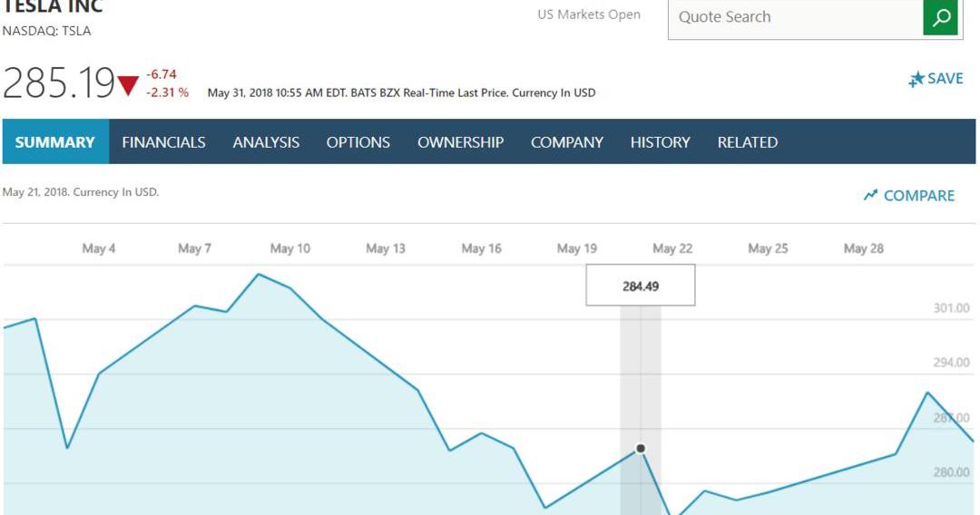Click the 284.49 price tooltip box
The image size is (980, 515).
click(640, 286)
